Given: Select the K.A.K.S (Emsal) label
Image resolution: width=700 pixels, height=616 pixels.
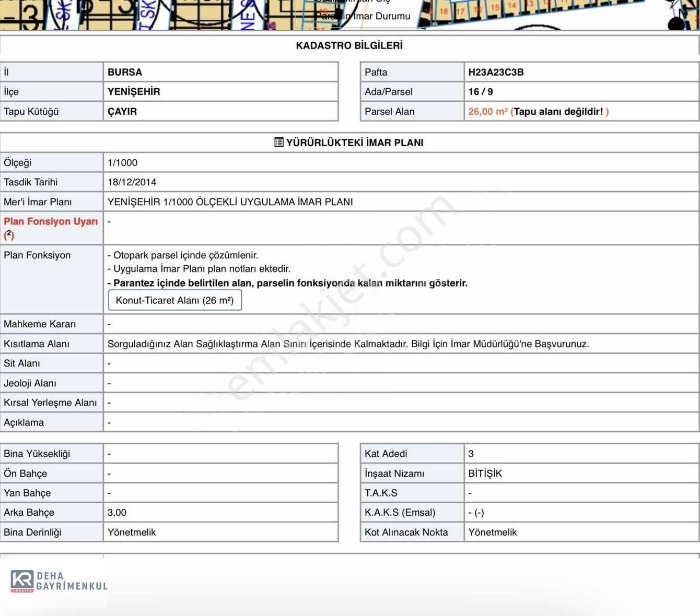Looking at the screenshot, I should tap(400, 513).
